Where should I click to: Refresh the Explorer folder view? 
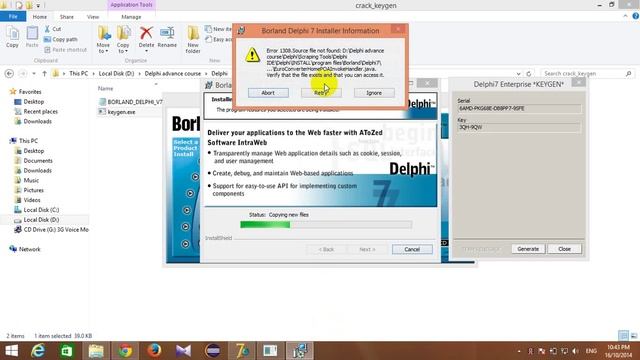tap(529, 73)
